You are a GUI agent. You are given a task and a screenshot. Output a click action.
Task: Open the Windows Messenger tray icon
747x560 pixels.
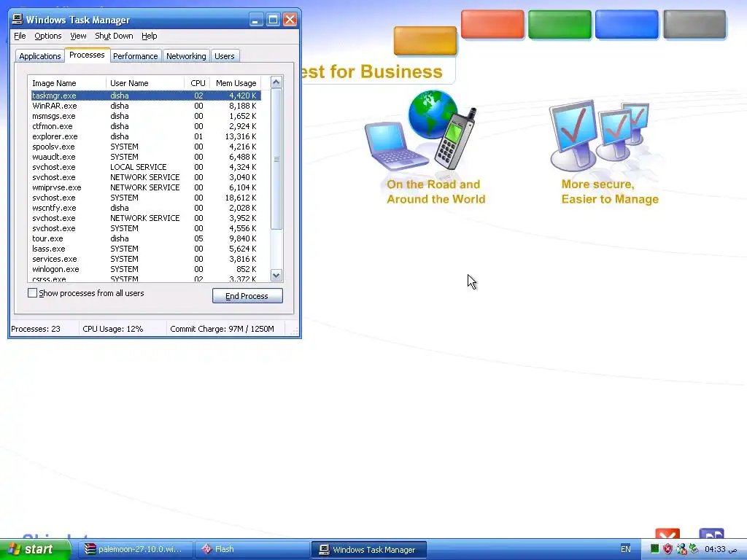(x=681, y=549)
